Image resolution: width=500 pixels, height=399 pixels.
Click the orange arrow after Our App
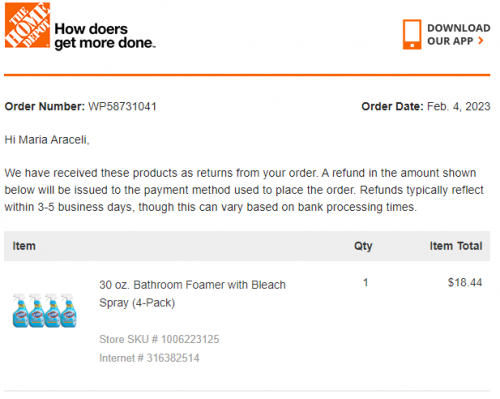[x=480, y=41]
